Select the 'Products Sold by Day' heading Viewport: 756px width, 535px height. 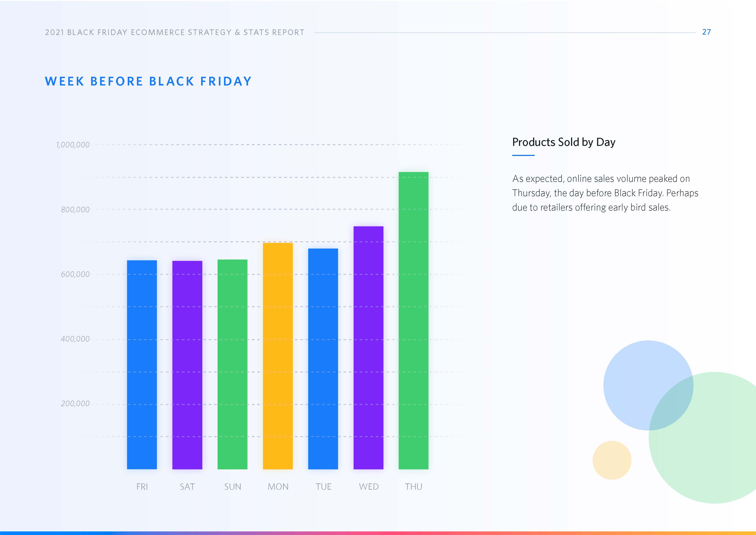pos(564,142)
